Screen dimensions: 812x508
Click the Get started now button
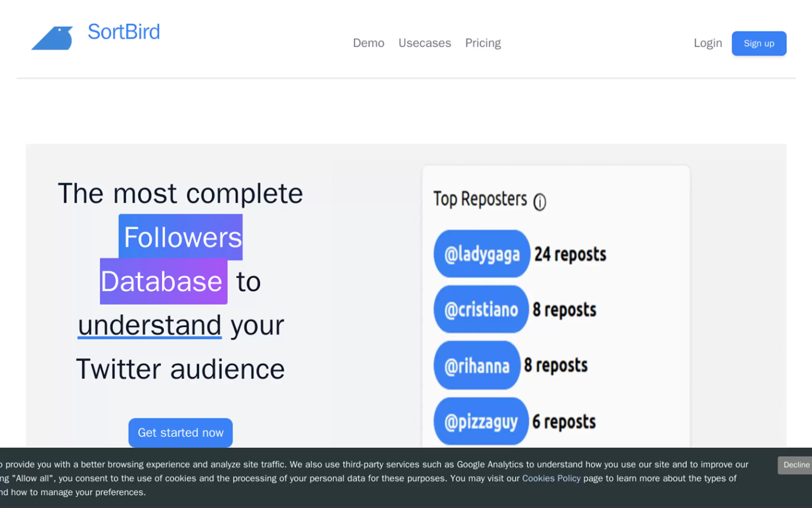[180, 433]
